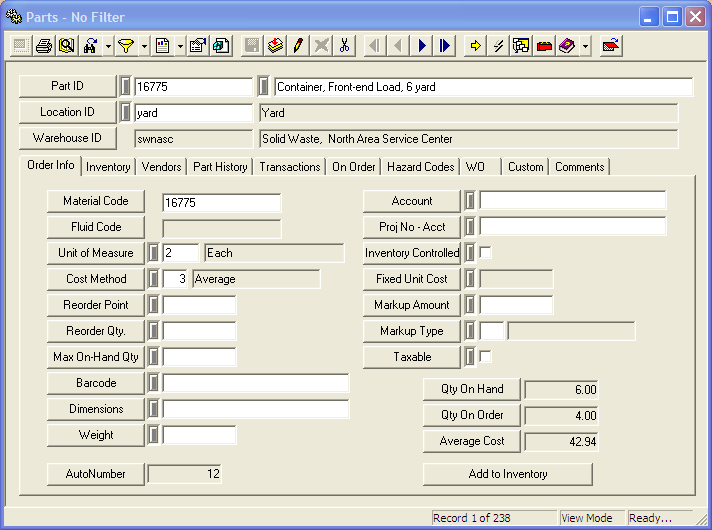Click the purple book help icon
Screen dimensions: 712x530
567,46
